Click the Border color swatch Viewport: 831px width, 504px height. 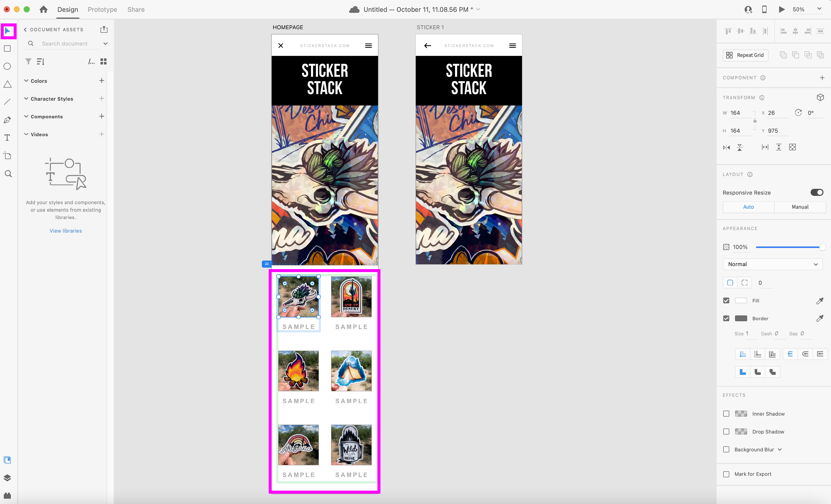(x=741, y=318)
